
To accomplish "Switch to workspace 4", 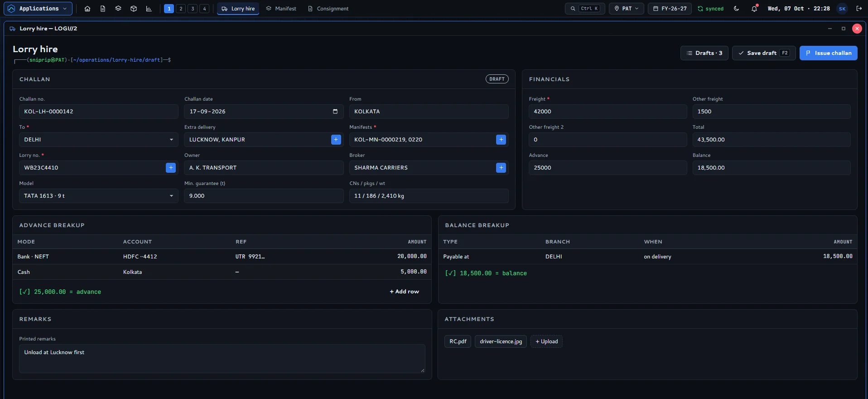I will point(204,9).
